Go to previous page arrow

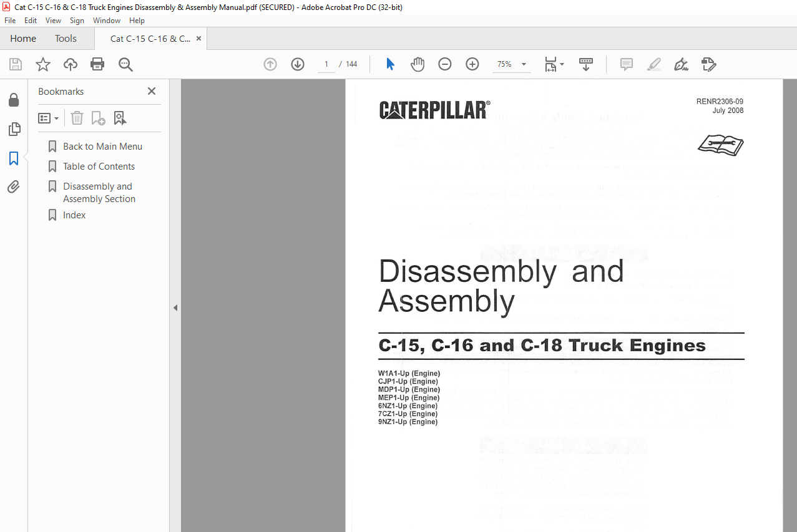coord(270,64)
